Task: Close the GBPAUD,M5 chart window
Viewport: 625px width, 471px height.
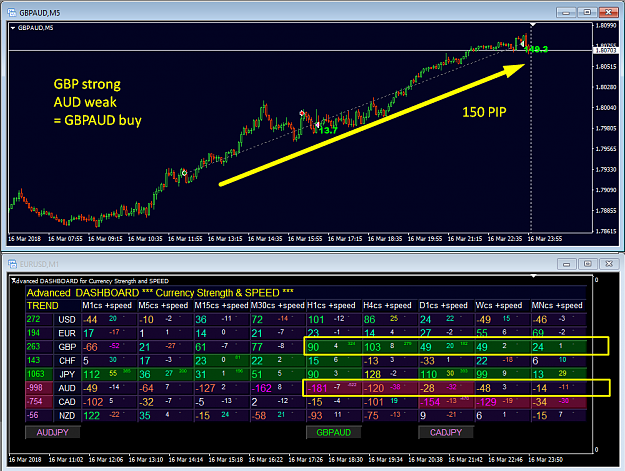Action: pyautogui.click(x=609, y=12)
